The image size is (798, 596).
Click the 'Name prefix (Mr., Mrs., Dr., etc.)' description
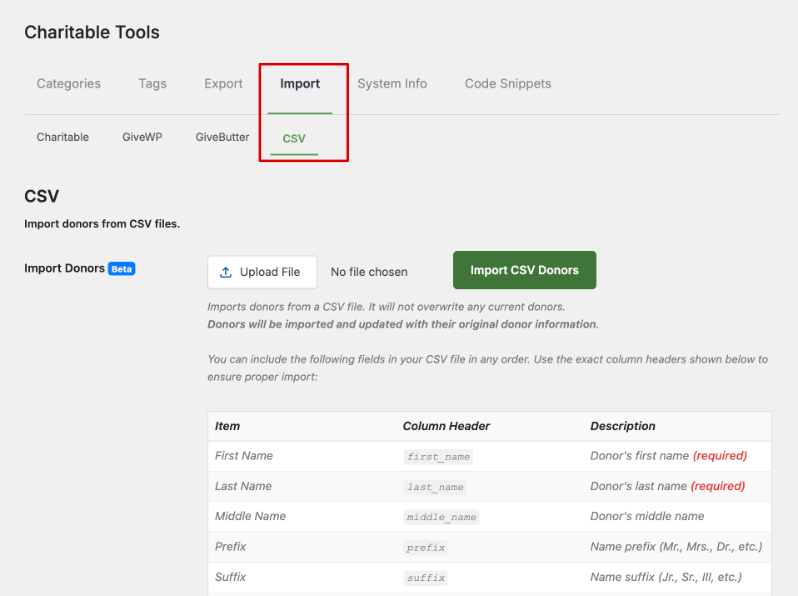point(676,547)
